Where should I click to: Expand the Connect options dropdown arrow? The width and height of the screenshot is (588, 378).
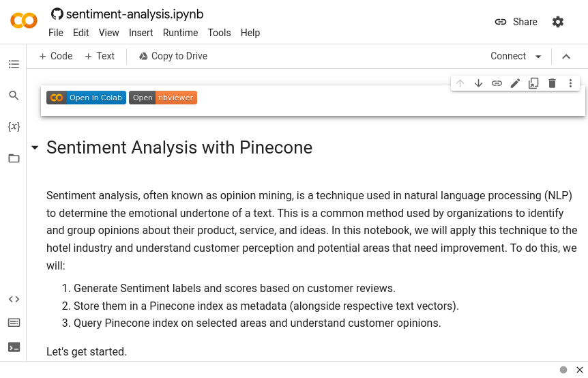(x=538, y=57)
